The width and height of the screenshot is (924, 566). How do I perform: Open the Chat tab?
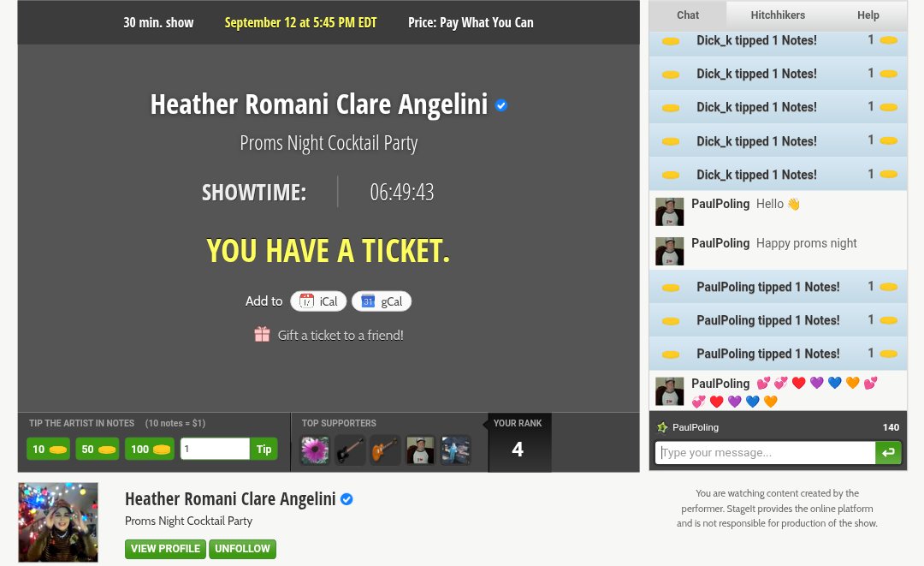[687, 15]
